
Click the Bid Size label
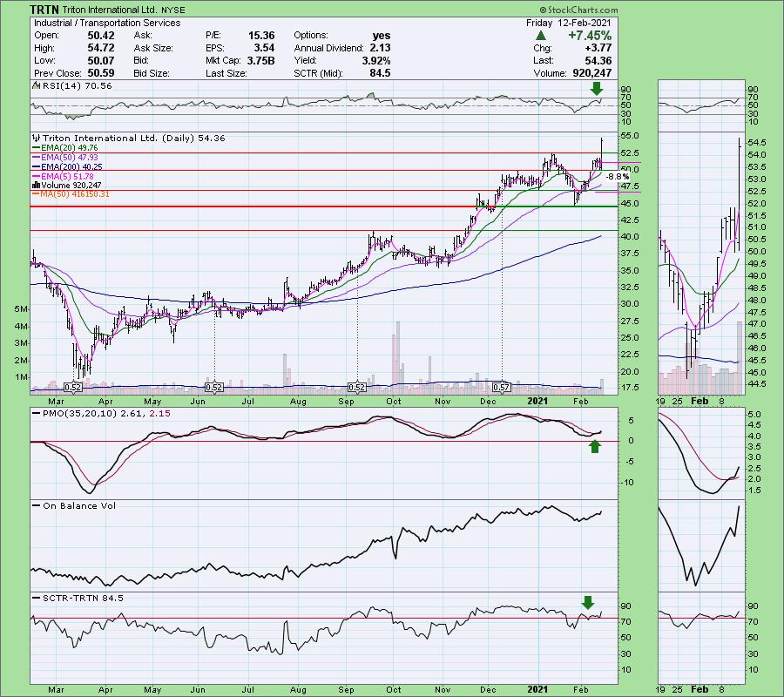(x=151, y=73)
